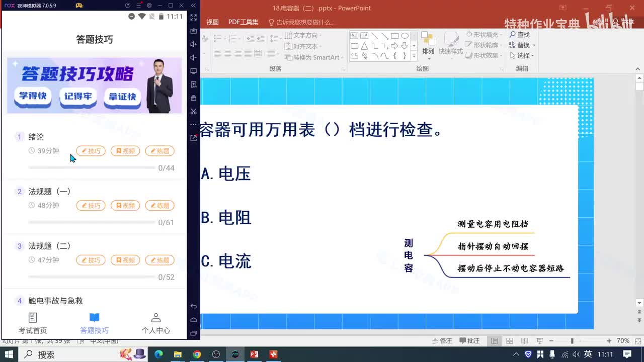Open the PDF工具集 ribbon tab
The height and width of the screenshot is (362, 644).
pyautogui.click(x=243, y=22)
